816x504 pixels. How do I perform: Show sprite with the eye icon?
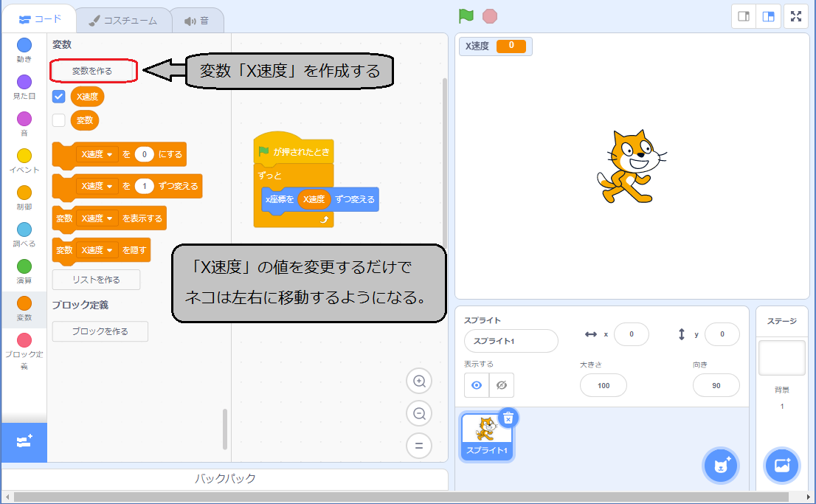pos(477,385)
